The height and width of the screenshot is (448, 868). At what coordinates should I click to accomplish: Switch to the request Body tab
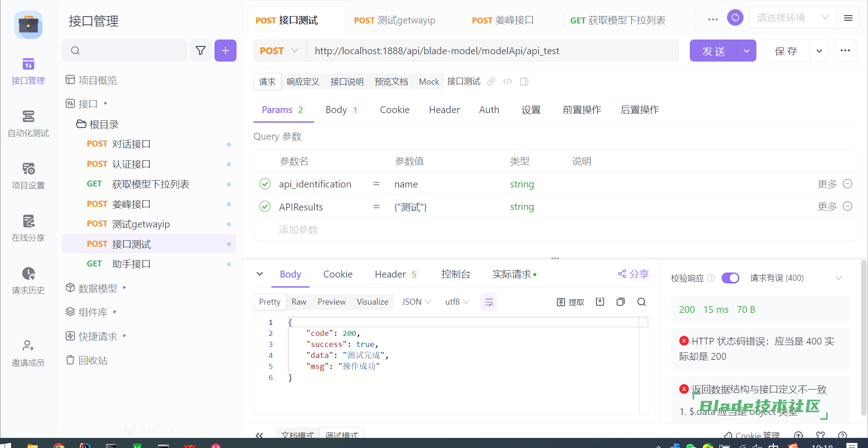[342, 110]
